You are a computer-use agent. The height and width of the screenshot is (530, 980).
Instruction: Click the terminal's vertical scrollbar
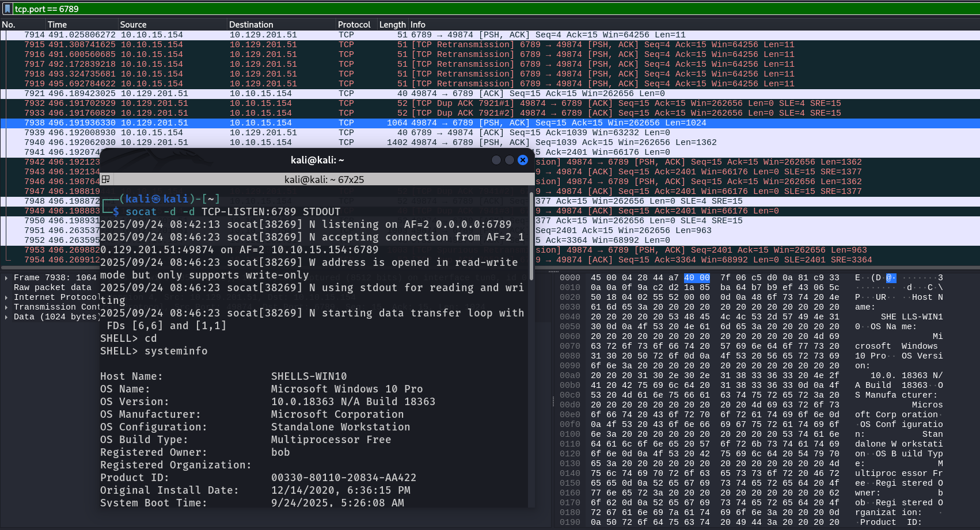(531, 242)
